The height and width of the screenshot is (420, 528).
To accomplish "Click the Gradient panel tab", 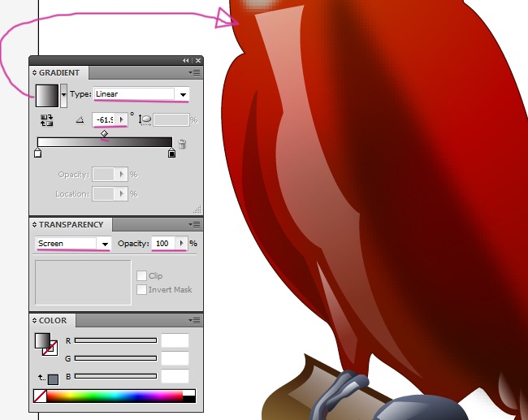I will (58, 73).
